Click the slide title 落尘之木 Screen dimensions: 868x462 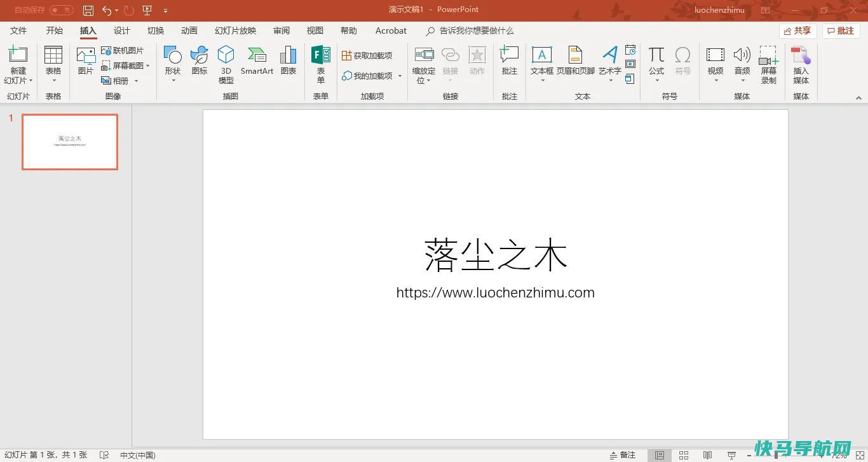[x=496, y=255]
